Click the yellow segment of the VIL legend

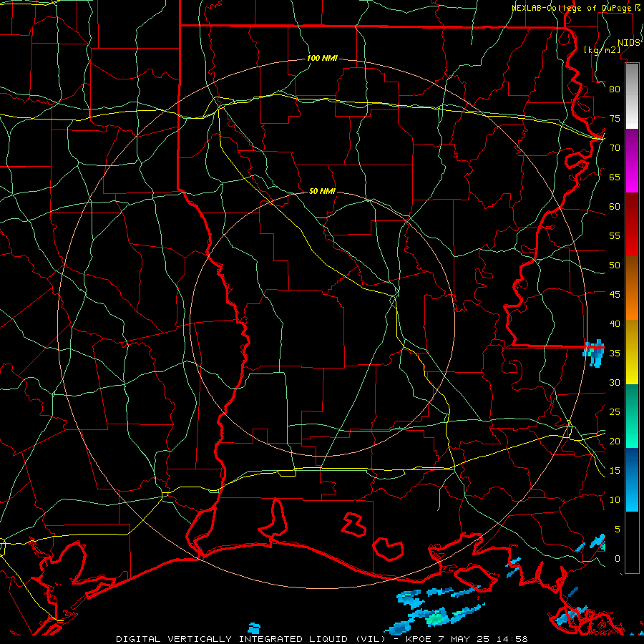coord(632,352)
